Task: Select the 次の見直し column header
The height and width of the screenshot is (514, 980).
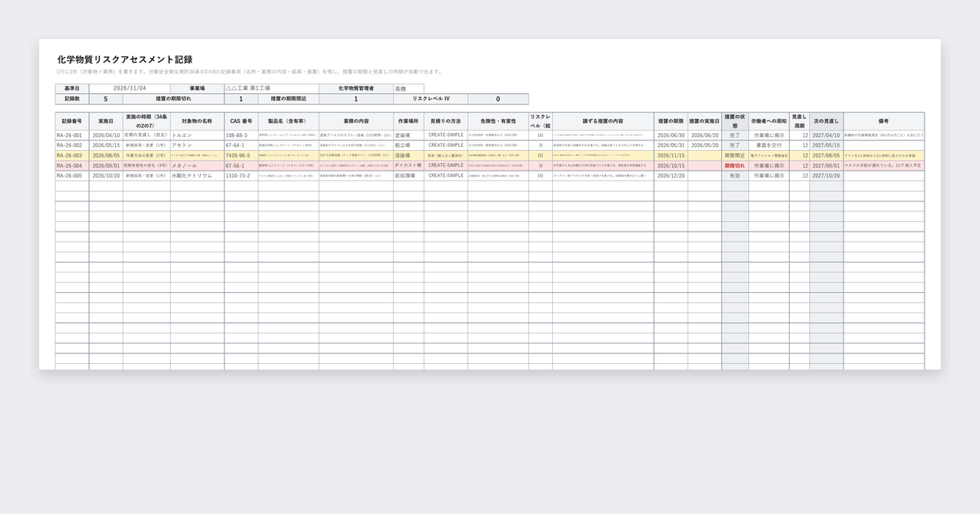Action: [x=826, y=121]
